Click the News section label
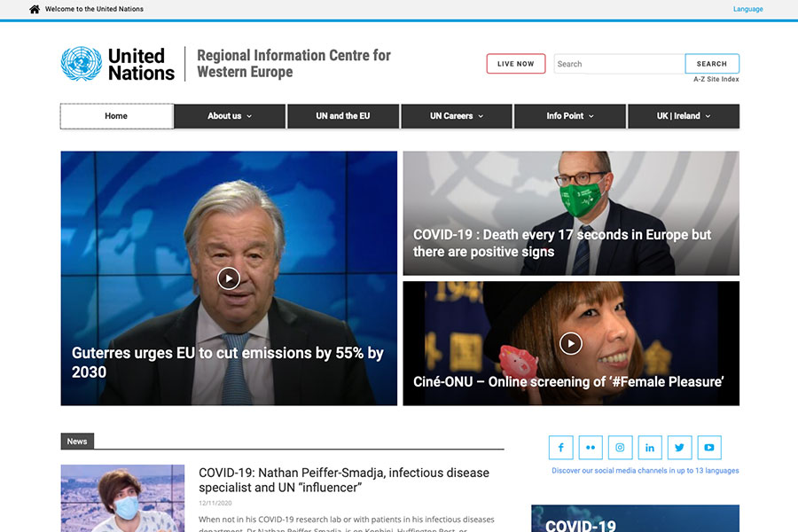Image resolution: width=798 pixels, height=532 pixels. pos(77,442)
